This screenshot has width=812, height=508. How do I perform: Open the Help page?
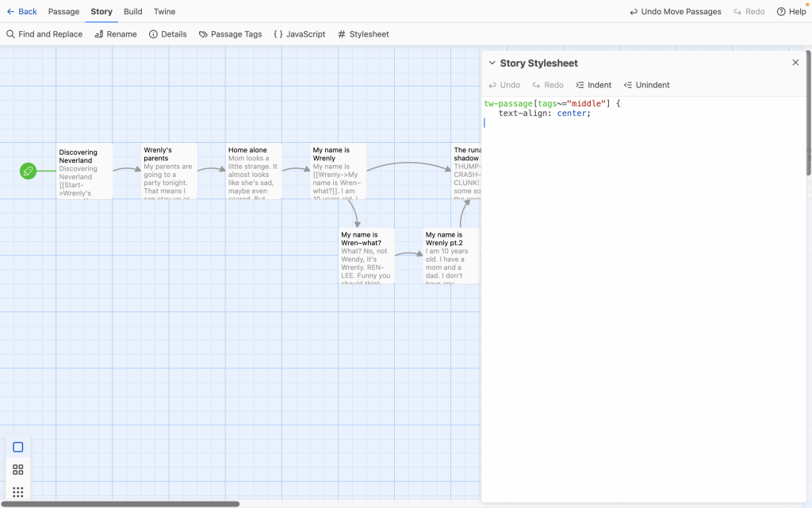791,12
